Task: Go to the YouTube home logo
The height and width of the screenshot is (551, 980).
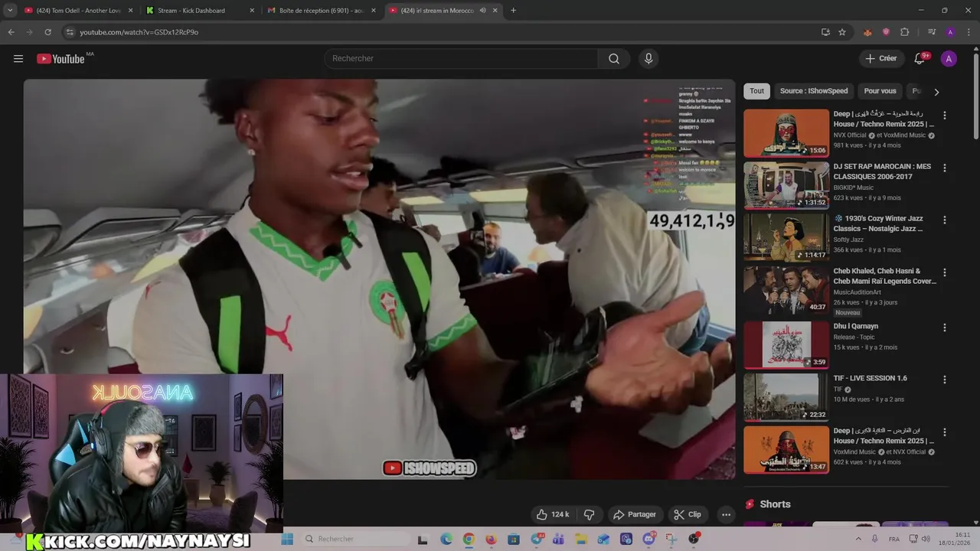Action: 60,59
